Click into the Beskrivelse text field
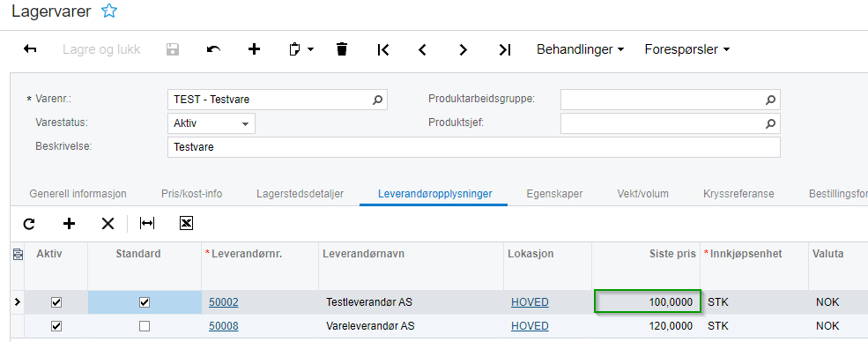The width and height of the screenshot is (868, 342). pos(474,147)
